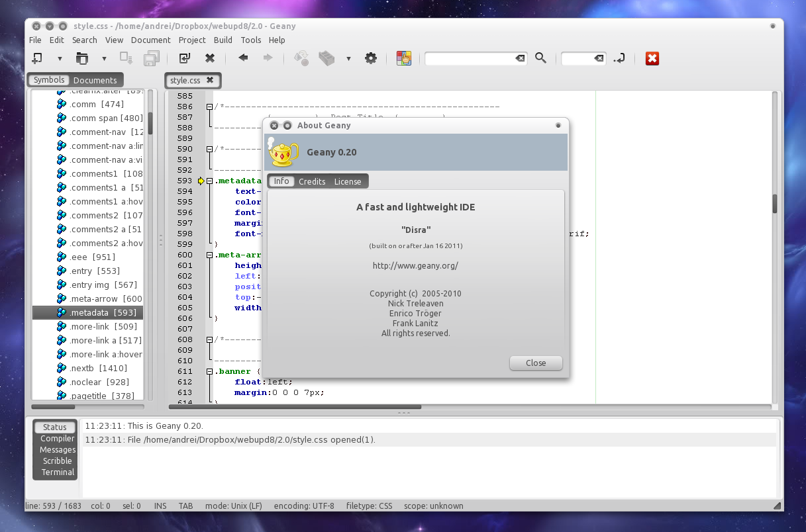
Task: Navigate forward with the right arrow icon
Action: point(268,58)
